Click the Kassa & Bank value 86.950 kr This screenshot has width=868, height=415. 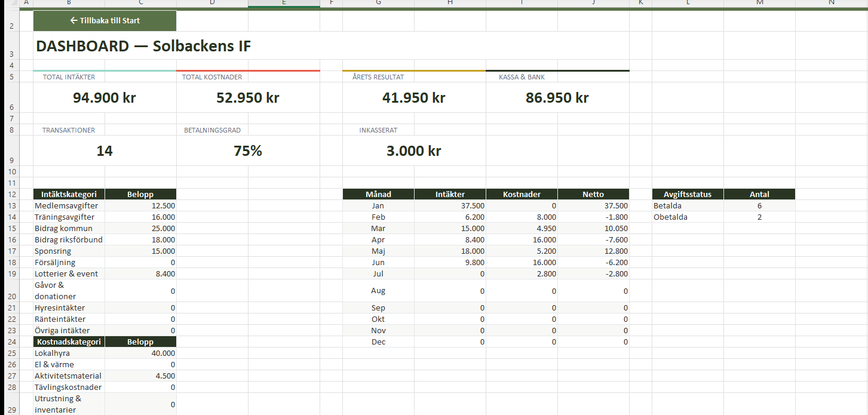(x=557, y=98)
